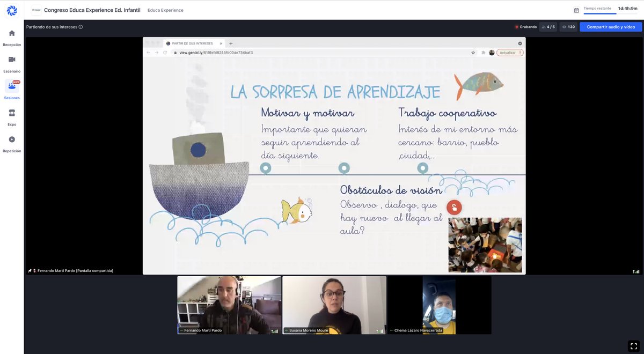The height and width of the screenshot is (354, 644).
Task: Click the session info icon
Action: click(81, 27)
